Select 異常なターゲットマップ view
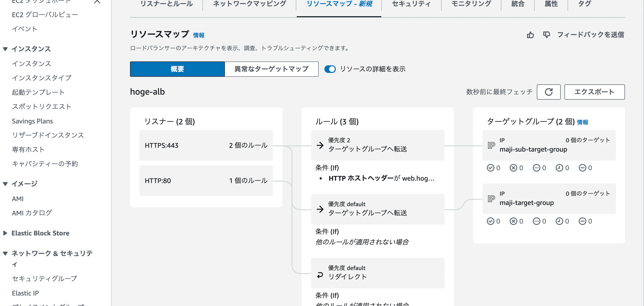644x306 pixels. (272, 69)
